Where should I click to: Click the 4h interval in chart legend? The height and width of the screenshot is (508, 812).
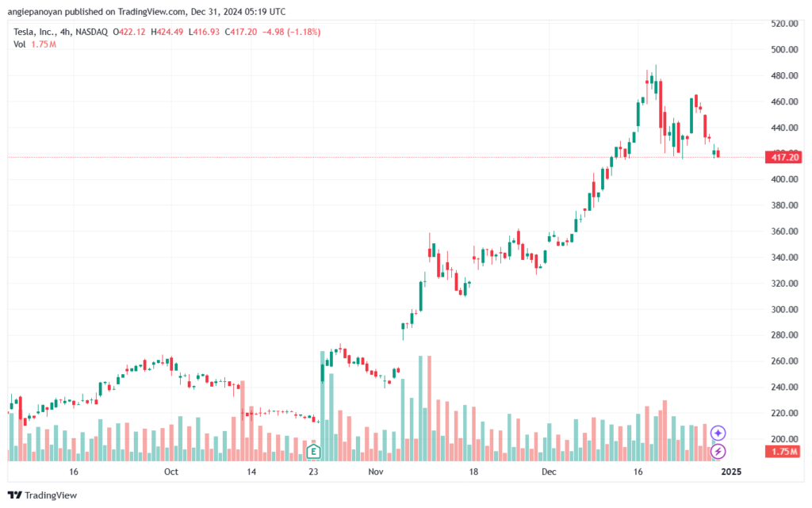click(65, 32)
